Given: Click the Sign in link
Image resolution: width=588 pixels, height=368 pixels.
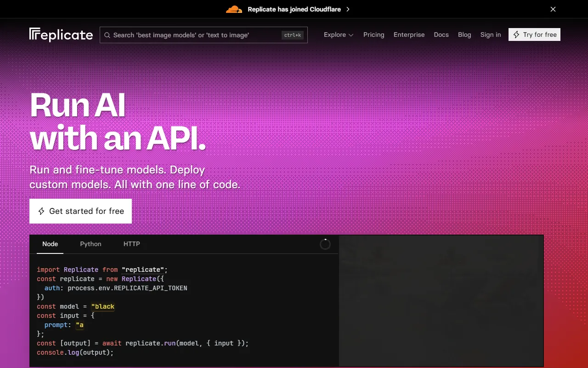Looking at the screenshot, I should click(x=491, y=34).
